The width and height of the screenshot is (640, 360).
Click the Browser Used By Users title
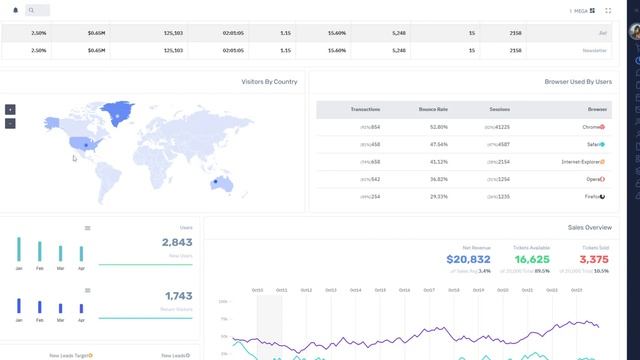pyautogui.click(x=578, y=82)
